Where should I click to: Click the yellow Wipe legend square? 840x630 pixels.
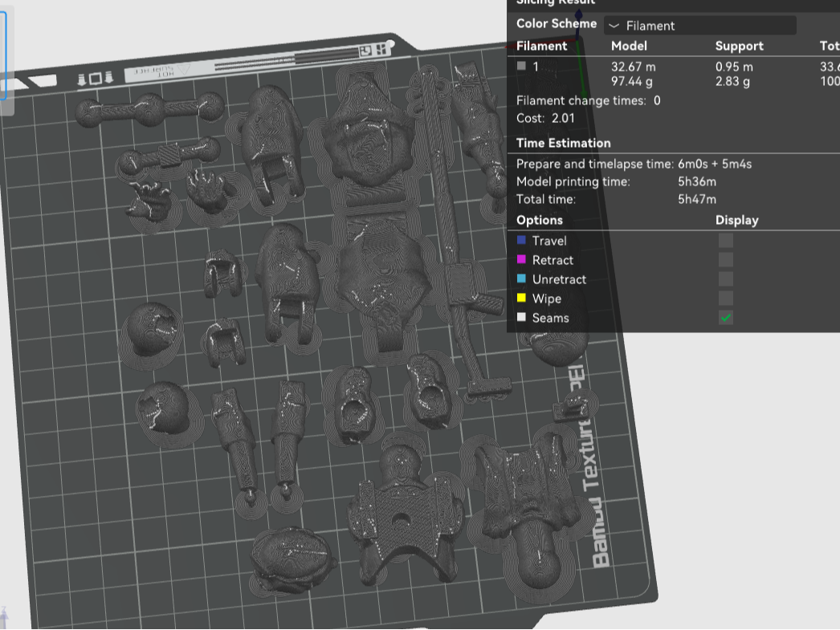(521, 298)
